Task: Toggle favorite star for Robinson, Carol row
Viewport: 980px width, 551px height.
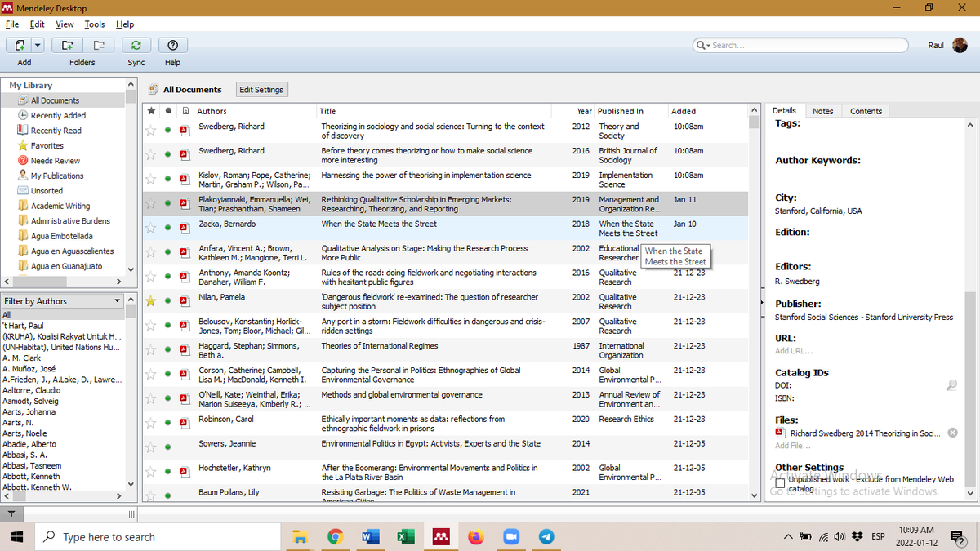Action: coord(150,423)
